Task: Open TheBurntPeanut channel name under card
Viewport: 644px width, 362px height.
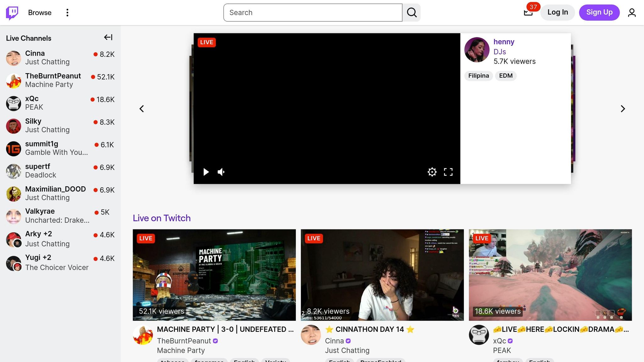Action: click(184, 341)
